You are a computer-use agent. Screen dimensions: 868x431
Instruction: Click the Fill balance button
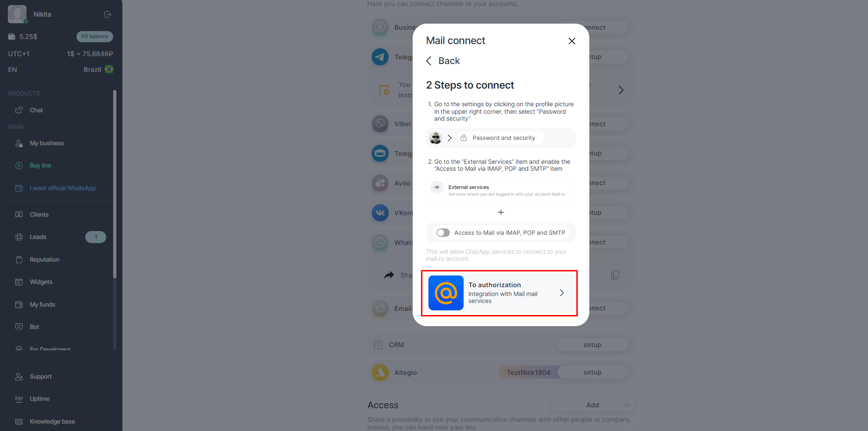(95, 37)
